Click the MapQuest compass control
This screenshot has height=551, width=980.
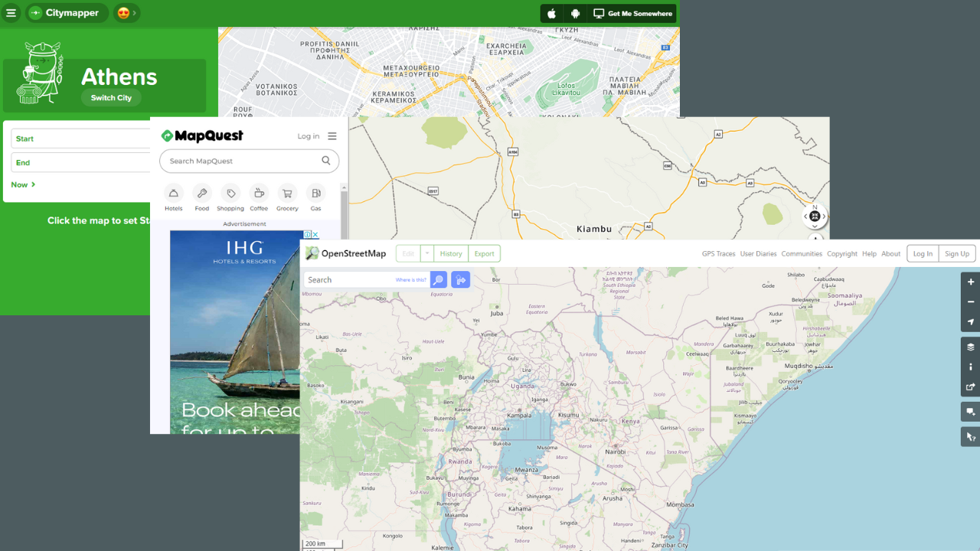point(815,217)
